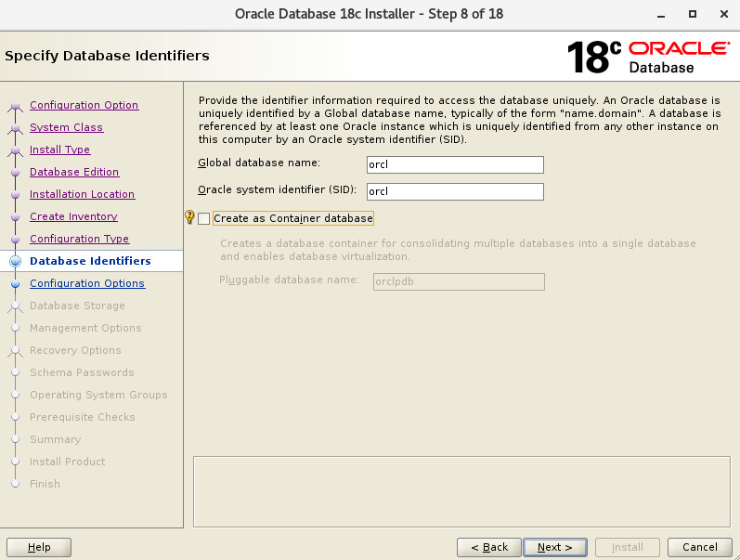740x560 pixels.
Task: Jump to Installation Location step
Action: pyautogui.click(x=82, y=194)
